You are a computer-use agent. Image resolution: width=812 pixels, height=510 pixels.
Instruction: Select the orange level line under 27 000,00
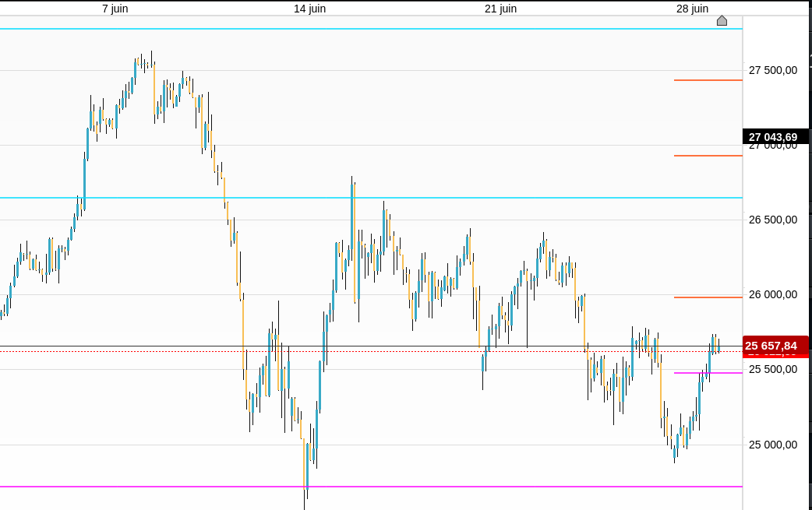708,156
